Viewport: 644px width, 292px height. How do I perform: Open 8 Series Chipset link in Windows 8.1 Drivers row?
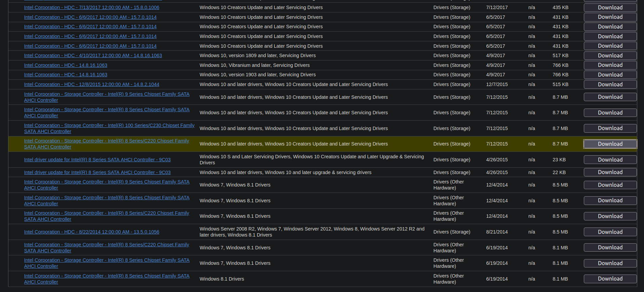[107, 279]
